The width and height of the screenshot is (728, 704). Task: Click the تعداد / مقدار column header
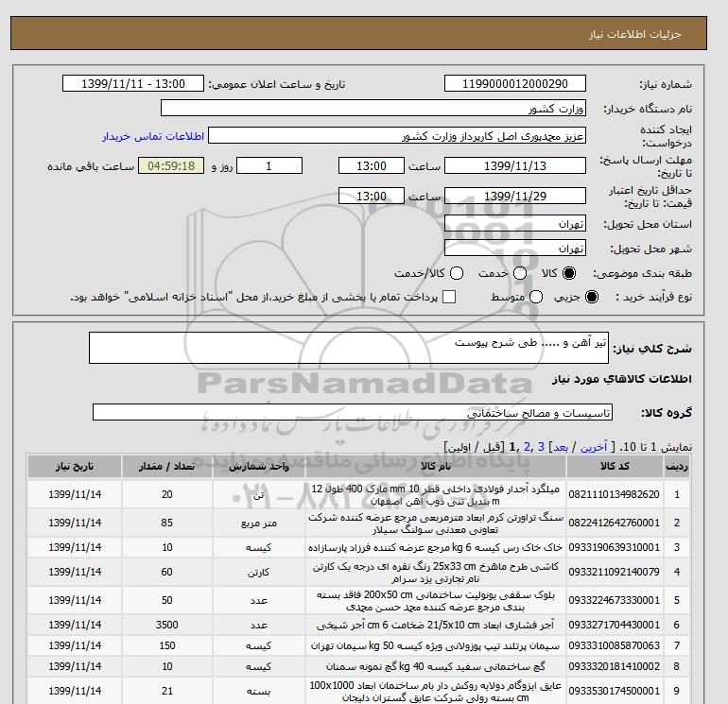[166, 467]
